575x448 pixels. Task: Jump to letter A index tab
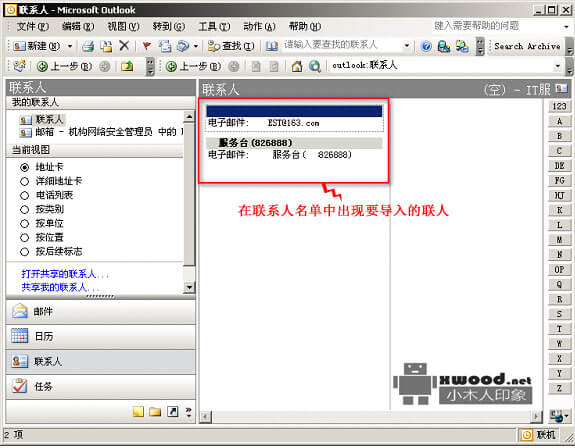point(559,121)
